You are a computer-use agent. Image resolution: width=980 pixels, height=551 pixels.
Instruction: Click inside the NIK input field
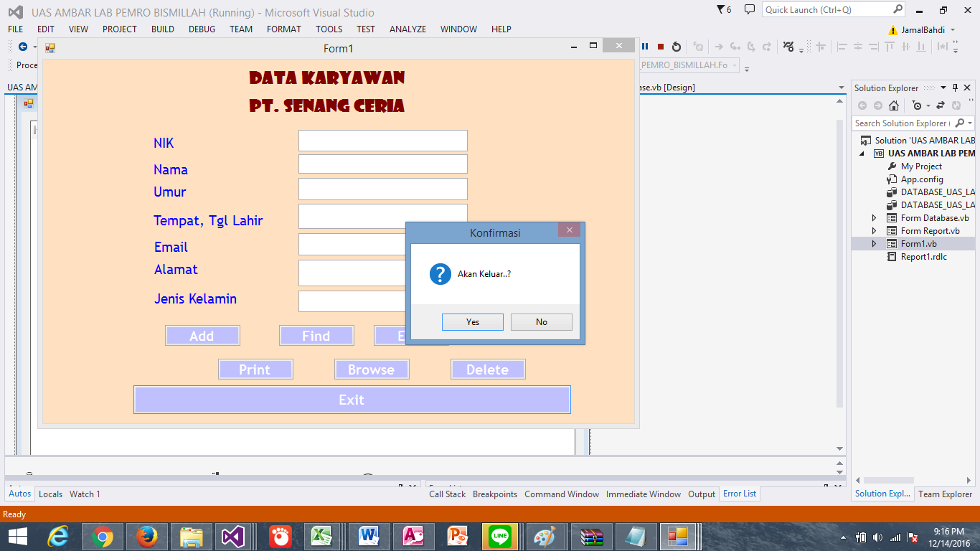[382, 140]
